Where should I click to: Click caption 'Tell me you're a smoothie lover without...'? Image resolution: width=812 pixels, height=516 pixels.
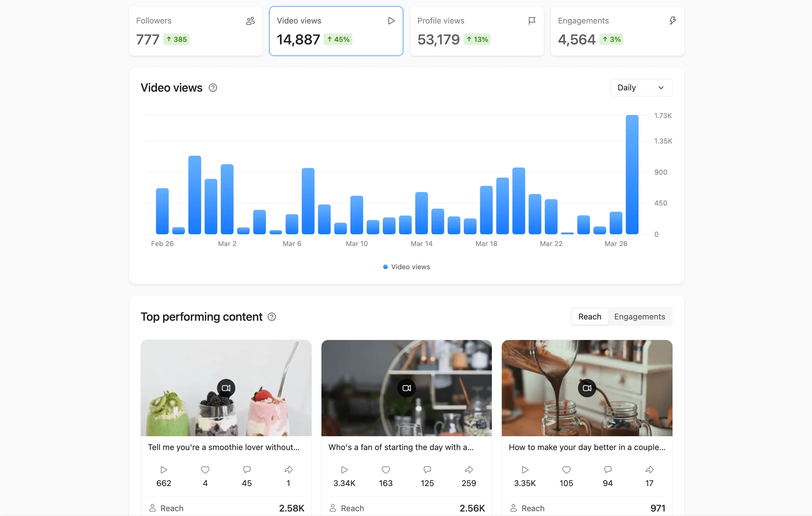point(223,447)
